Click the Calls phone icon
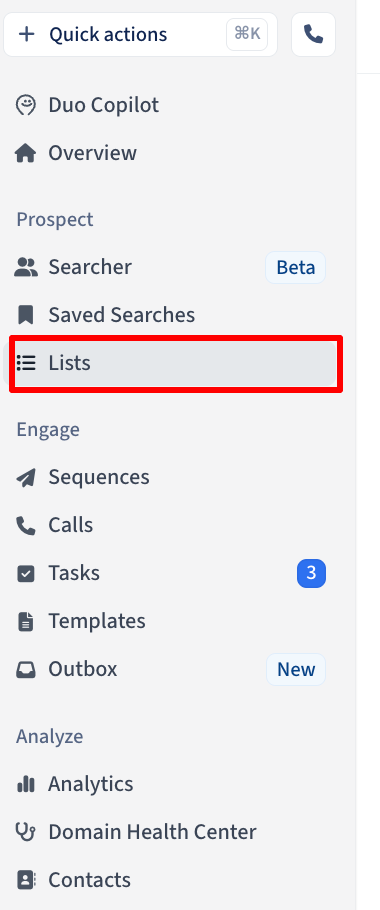Image resolution: width=380 pixels, height=910 pixels. (26, 526)
